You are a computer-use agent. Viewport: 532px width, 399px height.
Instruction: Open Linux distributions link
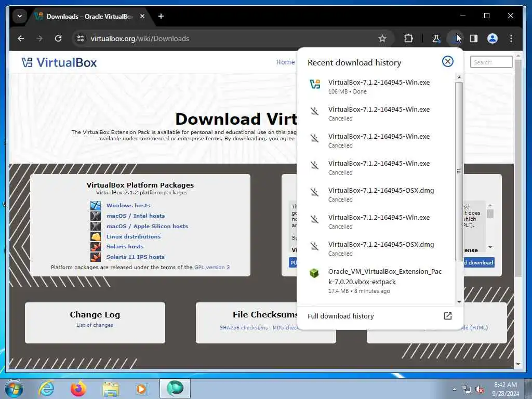pyautogui.click(x=134, y=236)
